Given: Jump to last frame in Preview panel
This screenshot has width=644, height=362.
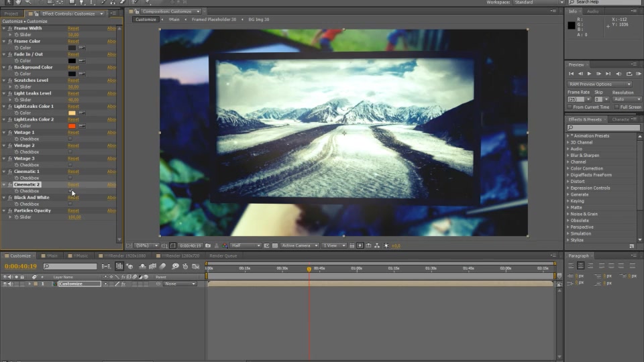Looking at the screenshot, I should click(608, 74).
